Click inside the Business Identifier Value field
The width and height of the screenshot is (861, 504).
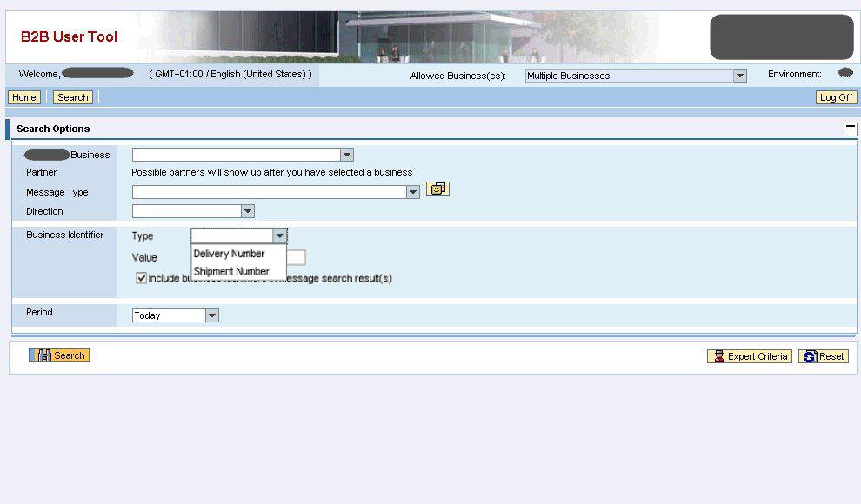[x=297, y=257]
